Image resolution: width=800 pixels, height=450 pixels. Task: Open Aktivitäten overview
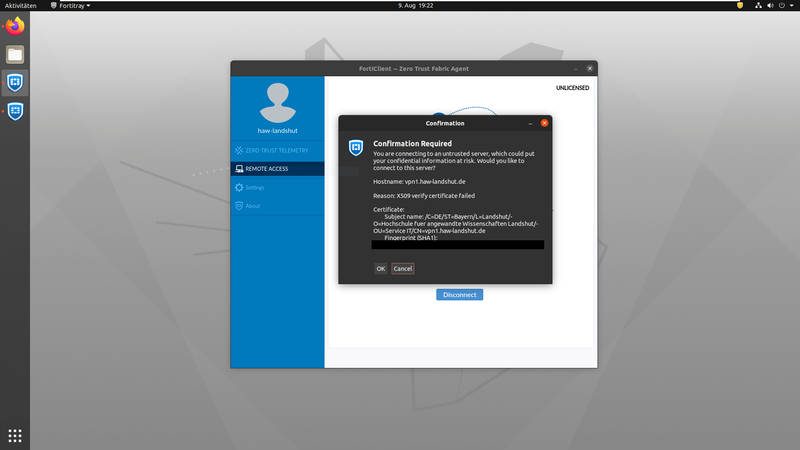(21, 5)
